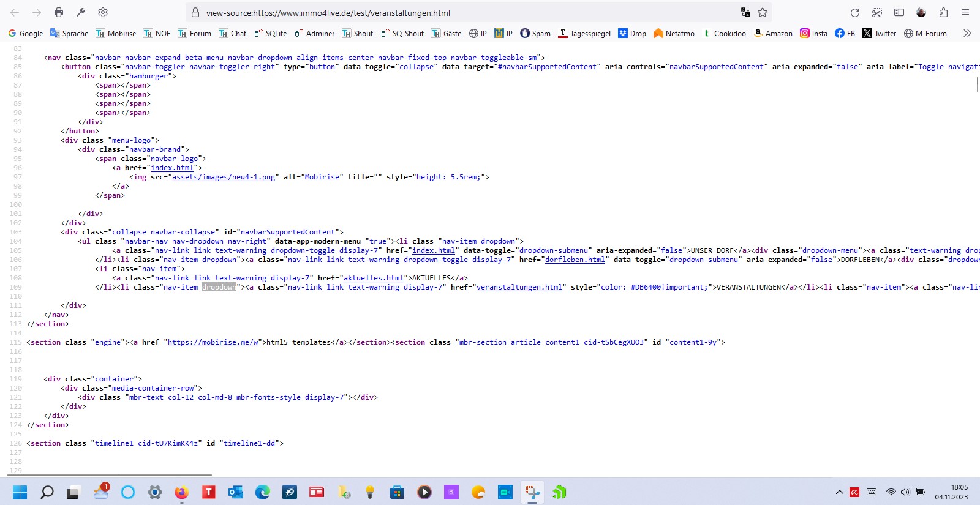
Task: Open the browser settings gear icon
Action: 103,12
